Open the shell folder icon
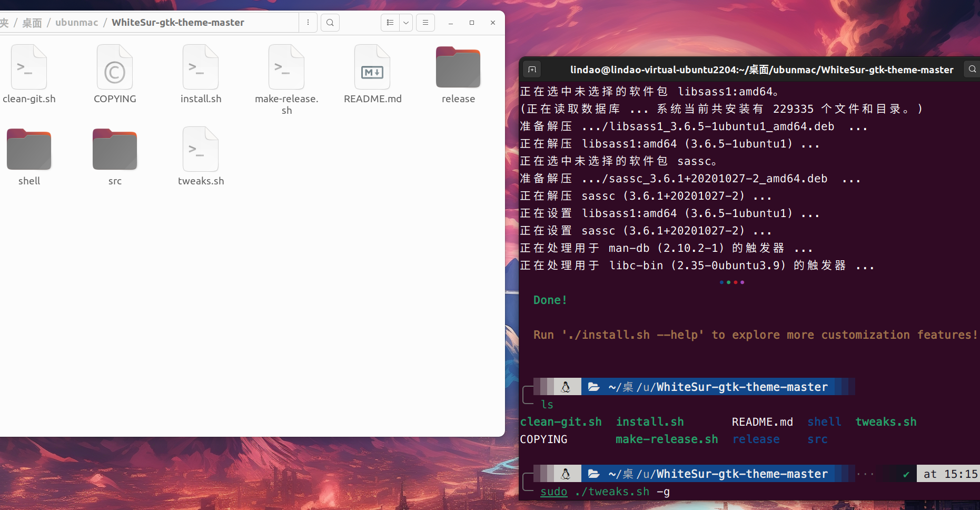Viewport: 980px width, 510px height. [29, 149]
